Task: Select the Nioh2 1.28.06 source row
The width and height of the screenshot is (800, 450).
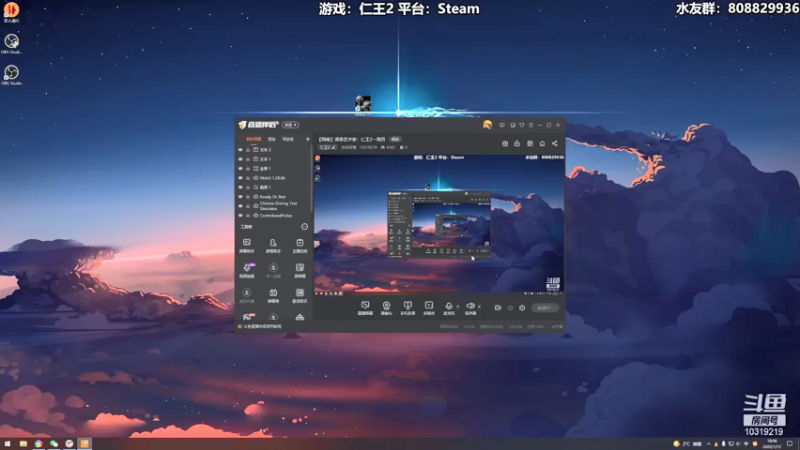Action: pyautogui.click(x=274, y=178)
